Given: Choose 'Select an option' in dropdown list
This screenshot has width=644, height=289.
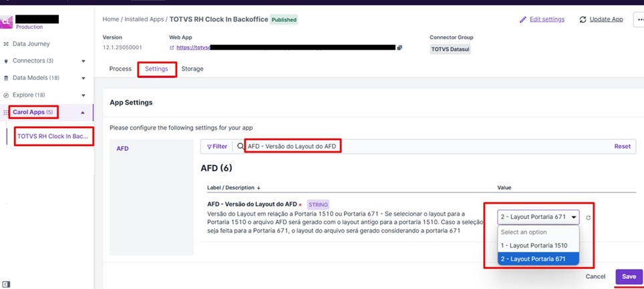Looking at the screenshot, I should click(x=538, y=232).
